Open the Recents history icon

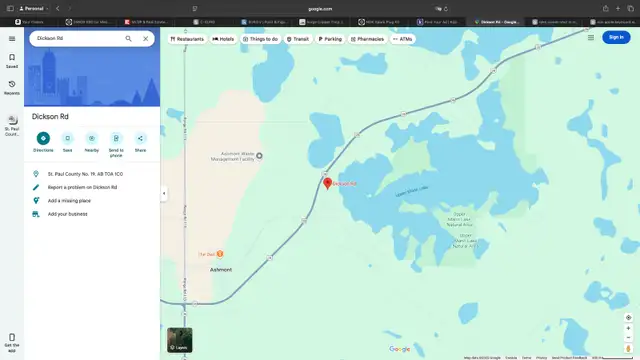click(x=12, y=87)
